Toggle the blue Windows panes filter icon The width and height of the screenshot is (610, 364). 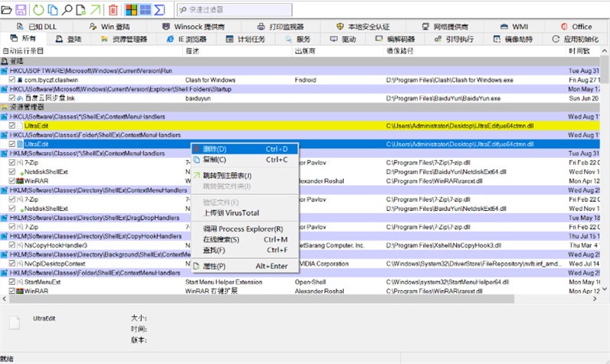click(x=145, y=10)
